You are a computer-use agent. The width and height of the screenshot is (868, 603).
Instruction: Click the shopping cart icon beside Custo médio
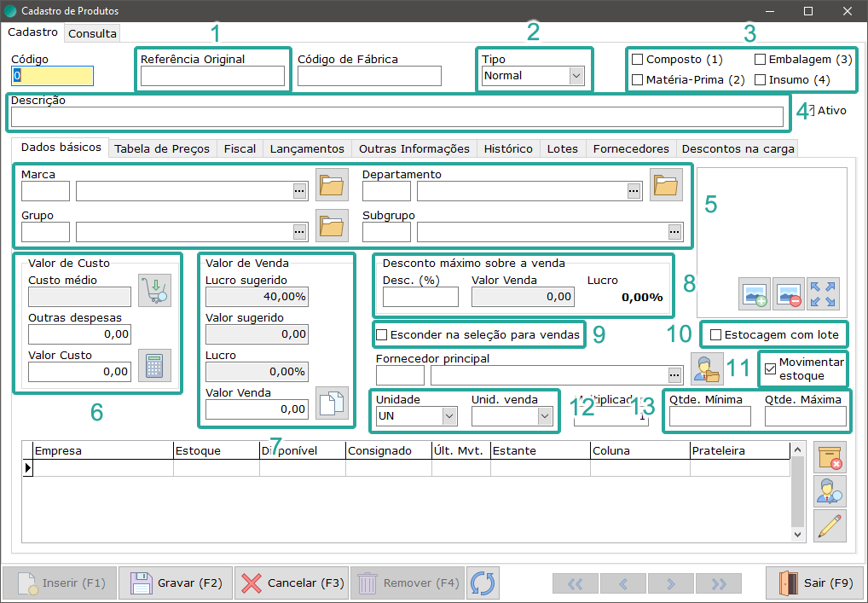(x=154, y=291)
